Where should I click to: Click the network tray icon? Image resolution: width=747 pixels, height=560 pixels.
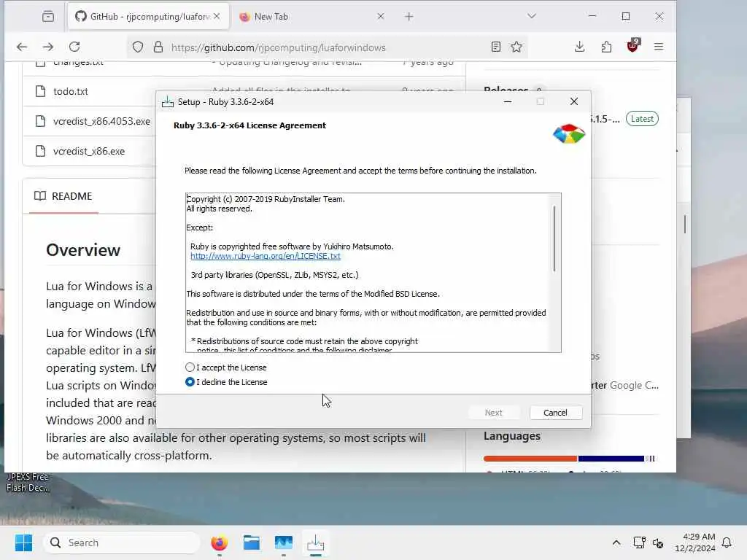[x=639, y=542]
